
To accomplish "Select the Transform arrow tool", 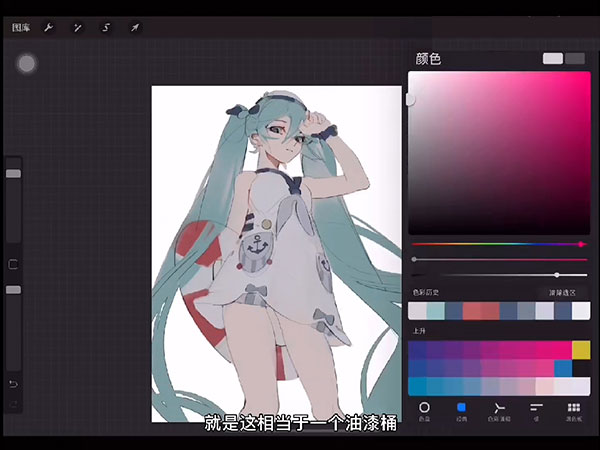I will click(x=134, y=27).
